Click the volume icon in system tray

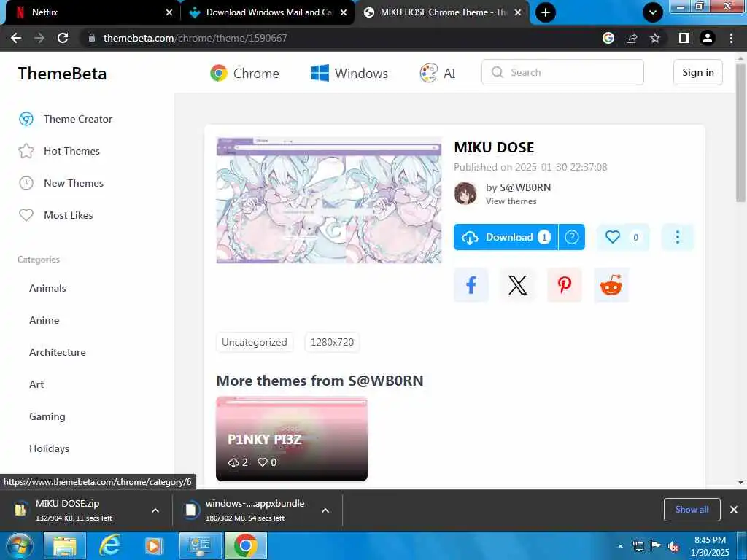click(x=673, y=547)
